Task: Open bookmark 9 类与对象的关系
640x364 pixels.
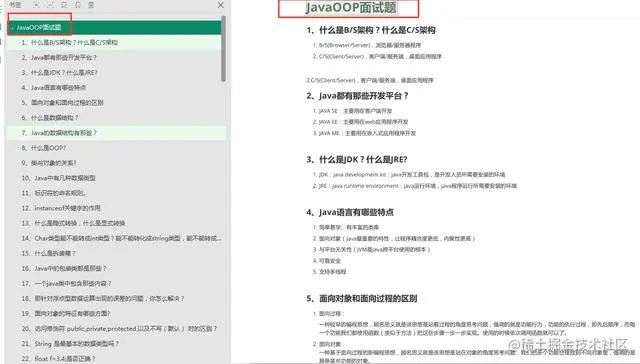Action: (49, 163)
